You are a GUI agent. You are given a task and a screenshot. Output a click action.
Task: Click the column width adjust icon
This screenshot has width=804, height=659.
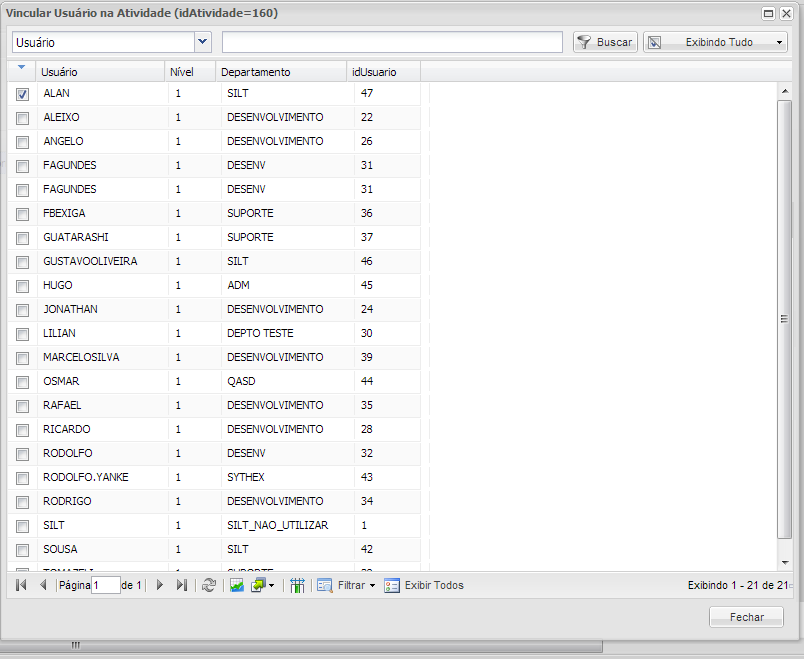(297, 585)
